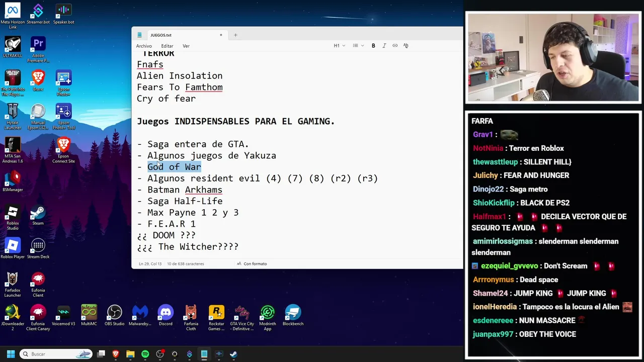Open File Explorer from the taskbar

point(130,354)
